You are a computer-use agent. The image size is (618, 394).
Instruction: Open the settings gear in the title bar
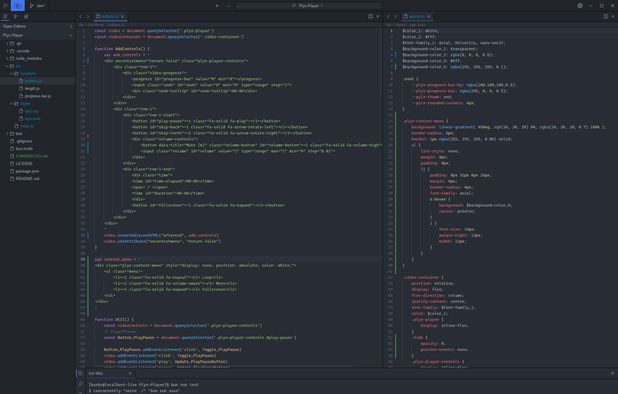580,6
